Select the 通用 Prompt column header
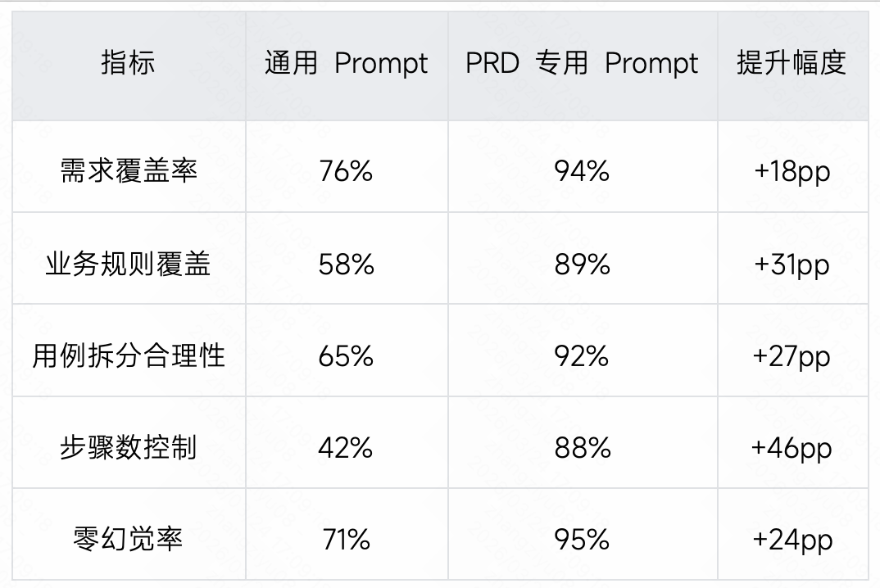 pos(346,64)
